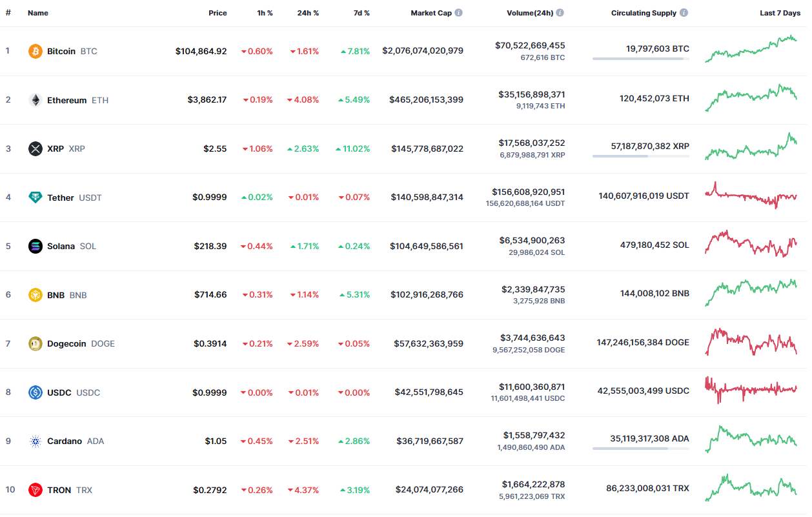The width and height of the screenshot is (812, 517).
Task: Open Cardano 7-day sparkline chart
Action: [751, 439]
